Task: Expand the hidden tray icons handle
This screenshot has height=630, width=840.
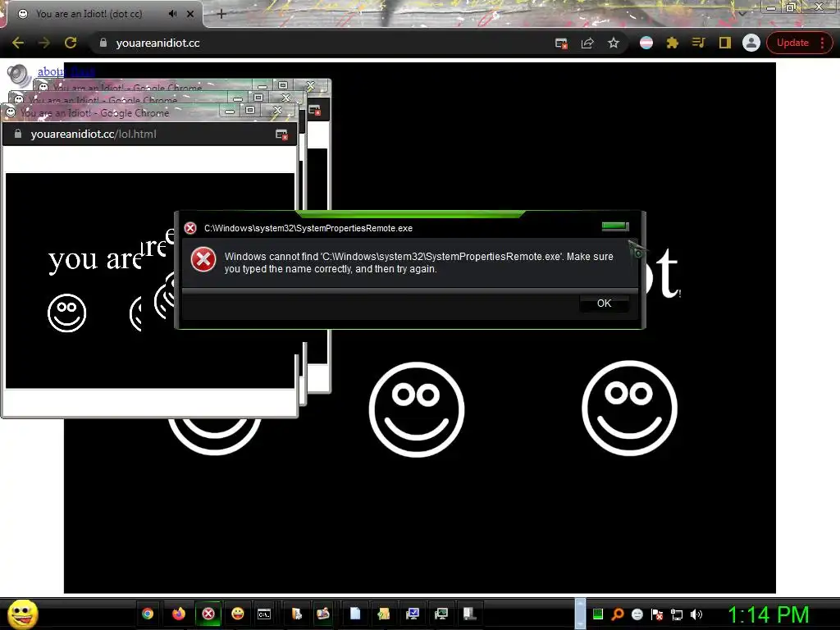Action: click(x=581, y=614)
